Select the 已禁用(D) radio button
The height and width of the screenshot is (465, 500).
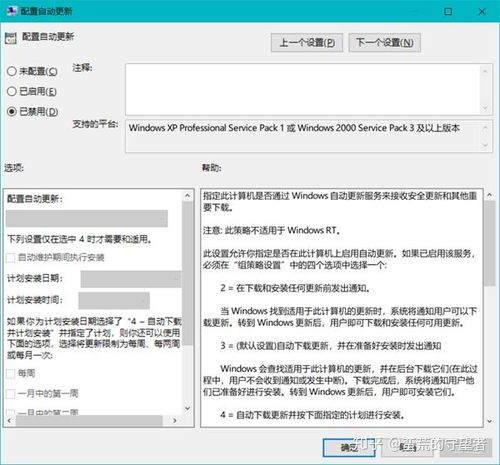pyautogui.click(x=12, y=111)
